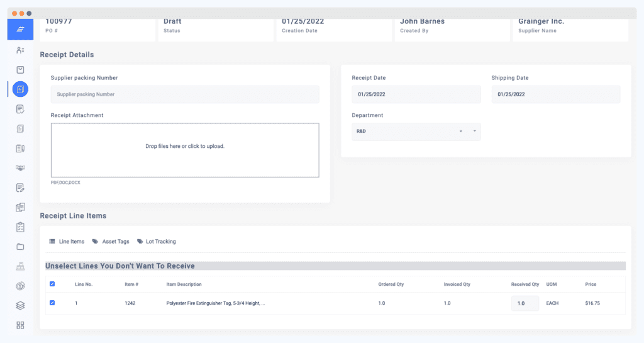Click the drop files upload area
This screenshot has height=343, width=644.
[x=185, y=150]
